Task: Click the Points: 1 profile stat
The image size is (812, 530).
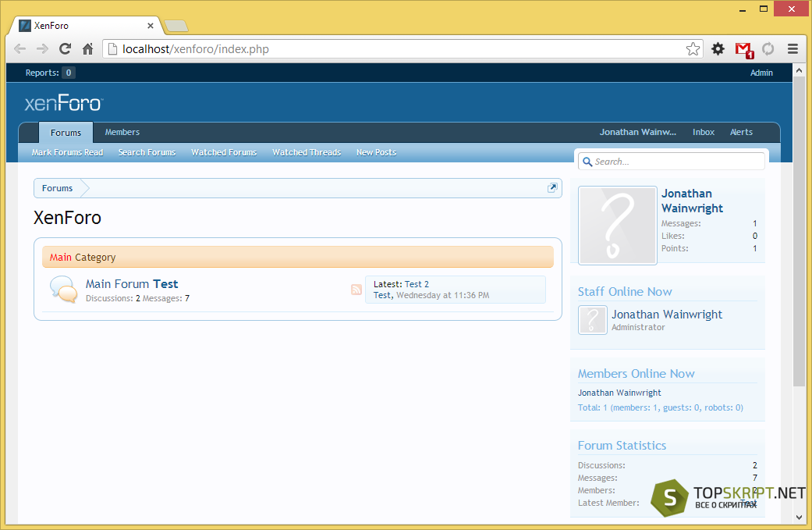Action: coord(709,248)
